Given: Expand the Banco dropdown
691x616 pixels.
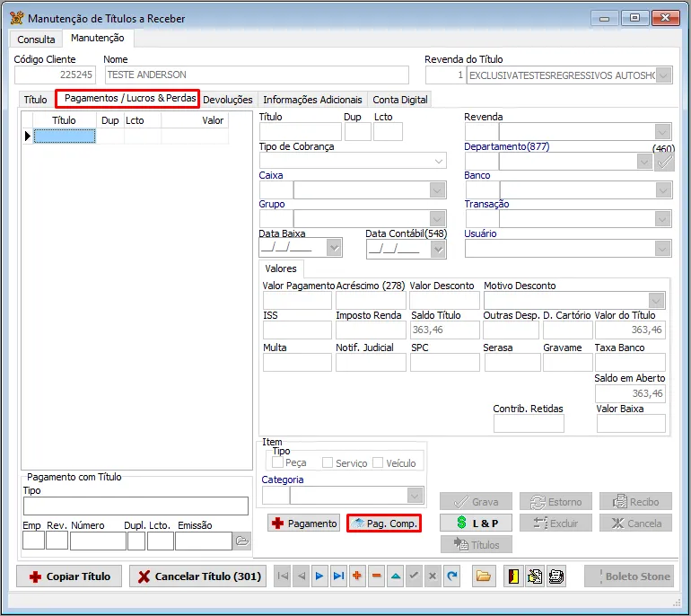Looking at the screenshot, I should pos(663,190).
